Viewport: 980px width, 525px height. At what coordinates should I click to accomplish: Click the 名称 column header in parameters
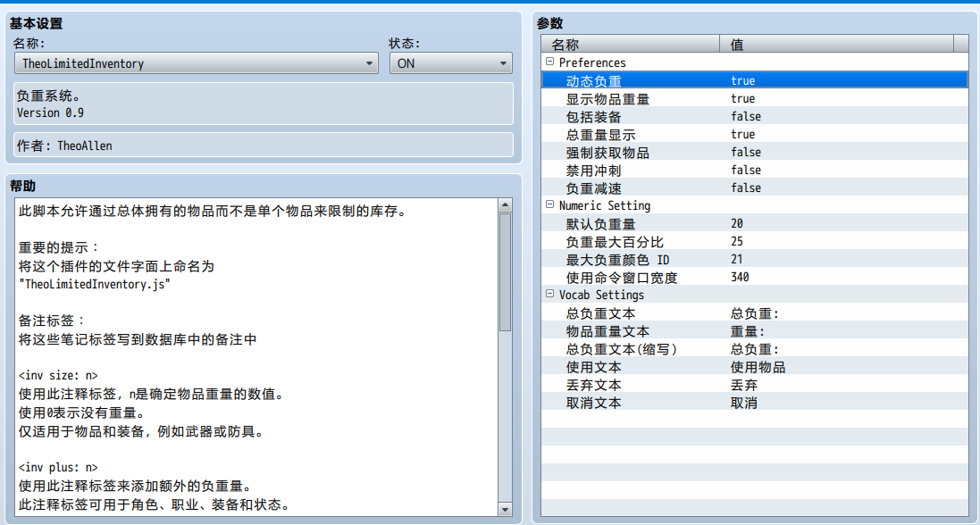(x=631, y=45)
